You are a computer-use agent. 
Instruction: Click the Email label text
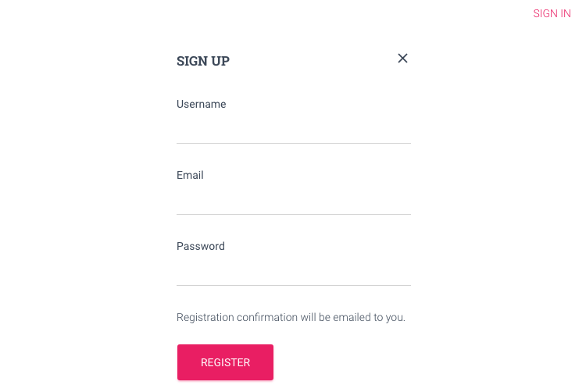(190, 175)
